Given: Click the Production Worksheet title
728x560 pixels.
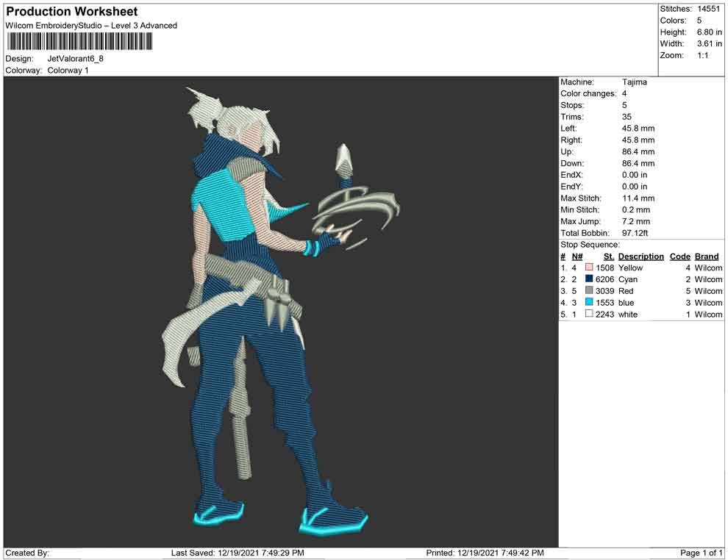Looking at the screenshot, I should (x=72, y=12).
